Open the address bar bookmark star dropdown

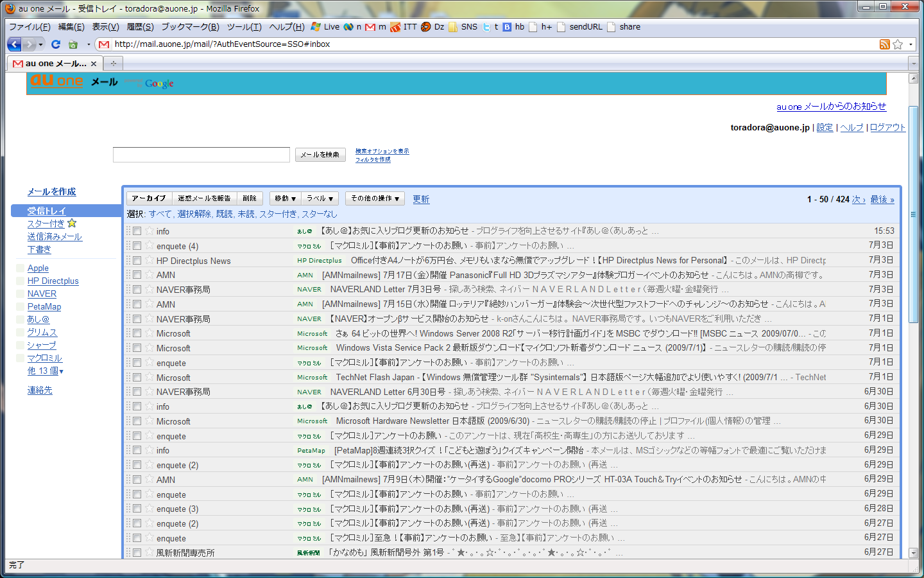tap(910, 44)
